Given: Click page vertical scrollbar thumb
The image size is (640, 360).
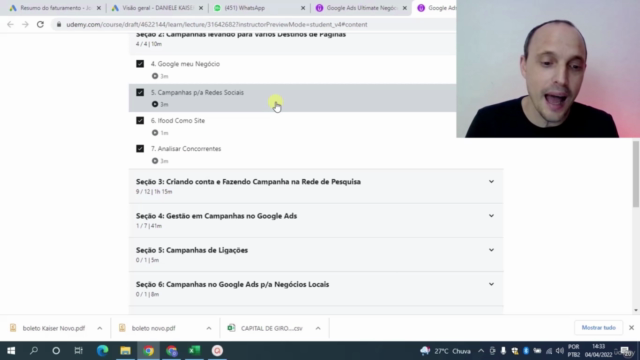Looking at the screenshot, I should (636, 174).
